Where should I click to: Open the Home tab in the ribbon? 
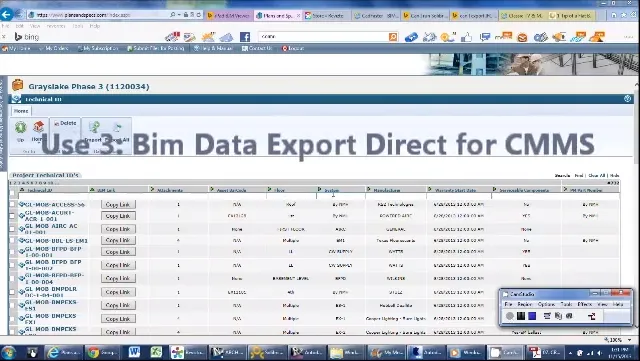coord(21,111)
